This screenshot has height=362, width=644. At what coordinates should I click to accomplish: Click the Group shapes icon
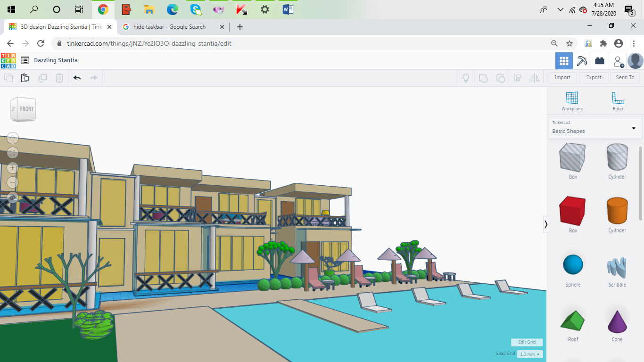483,78
